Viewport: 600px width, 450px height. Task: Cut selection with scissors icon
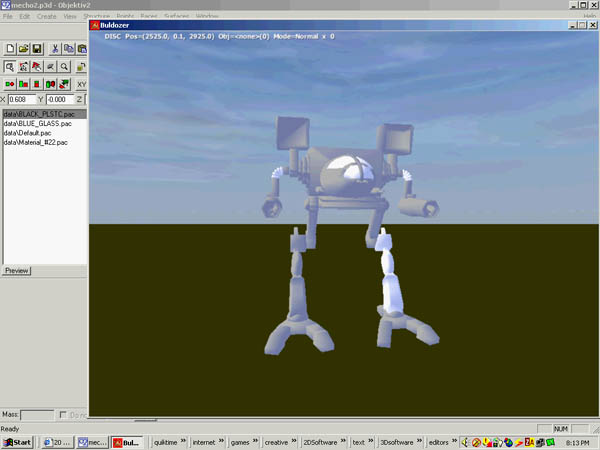(x=55, y=49)
